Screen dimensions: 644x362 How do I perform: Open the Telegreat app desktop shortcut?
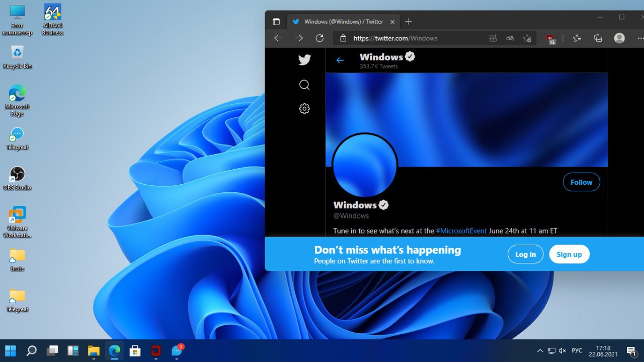pyautogui.click(x=17, y=138)
